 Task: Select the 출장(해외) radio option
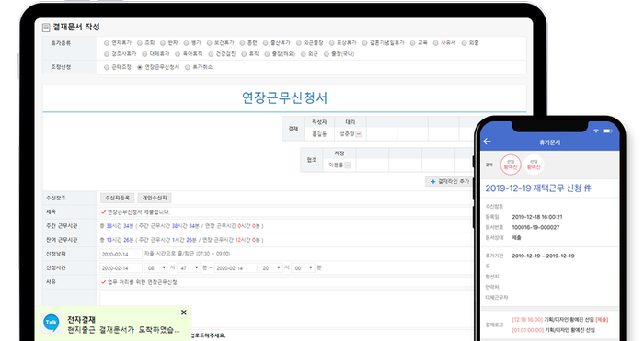[x=267, y=54]
